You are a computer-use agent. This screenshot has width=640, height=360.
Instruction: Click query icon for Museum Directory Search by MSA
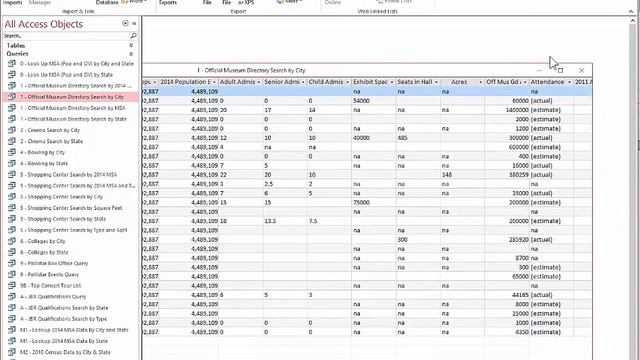[x=12, y=108]
